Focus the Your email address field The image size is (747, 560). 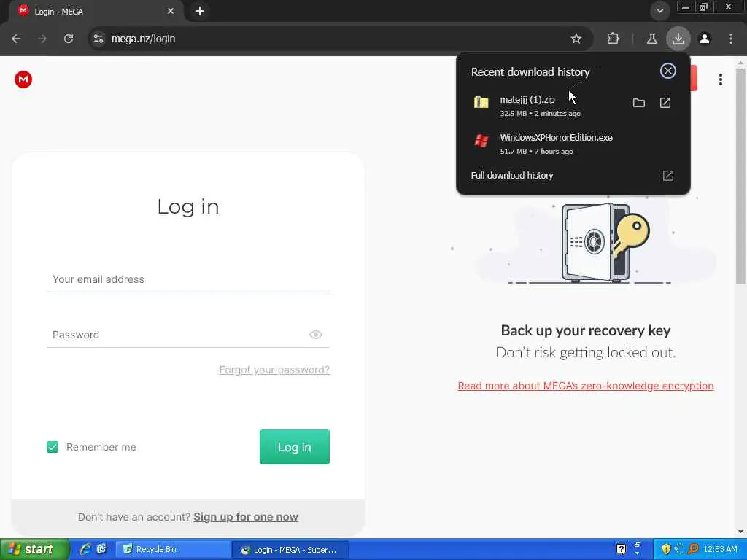[188, 279]
